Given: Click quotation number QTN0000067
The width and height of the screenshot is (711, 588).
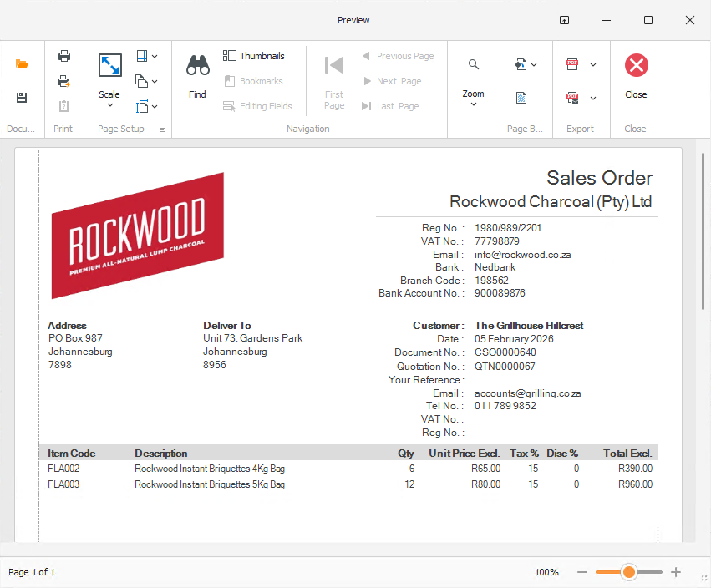Looking at the screenshot, I should tap(505, 367).
